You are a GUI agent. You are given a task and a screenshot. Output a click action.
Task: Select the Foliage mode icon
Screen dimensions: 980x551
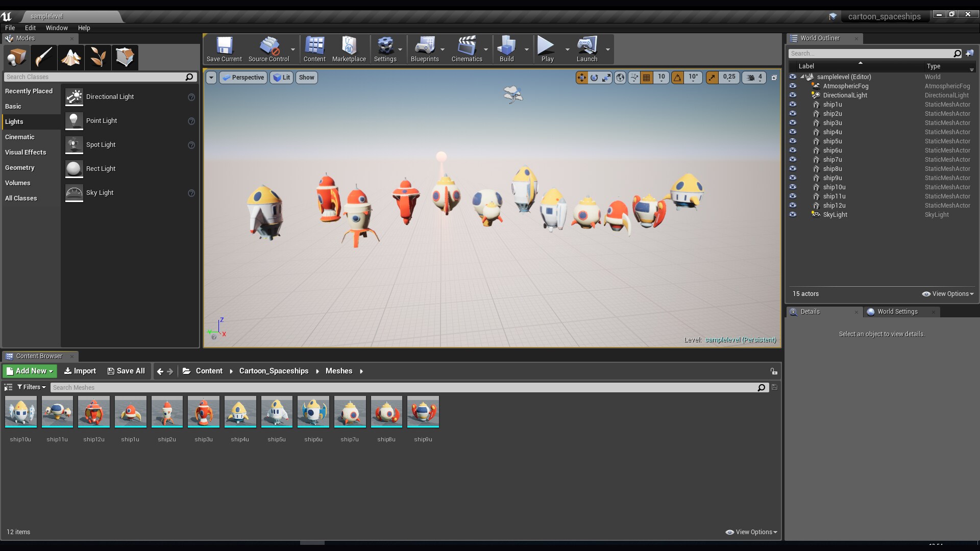coord(97,57)
